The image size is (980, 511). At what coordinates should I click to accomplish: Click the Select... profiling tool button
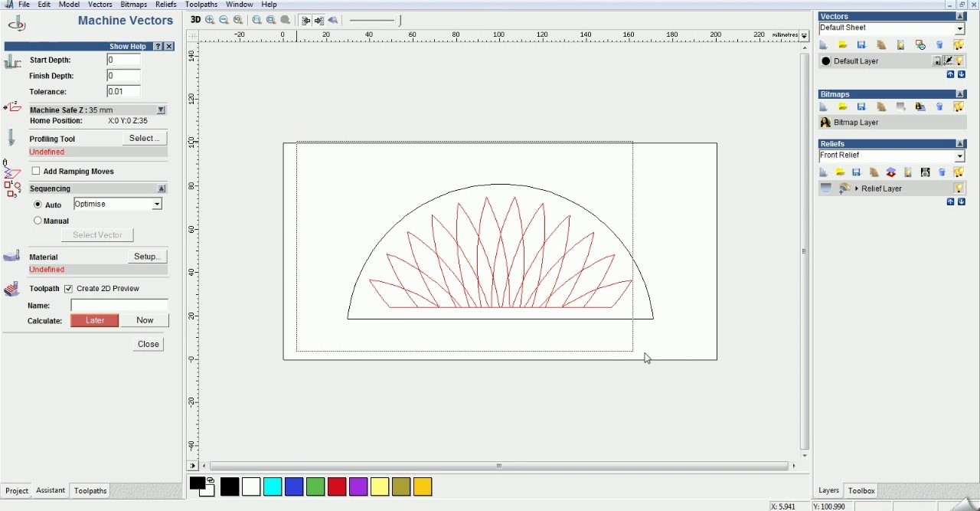point(144,139)
